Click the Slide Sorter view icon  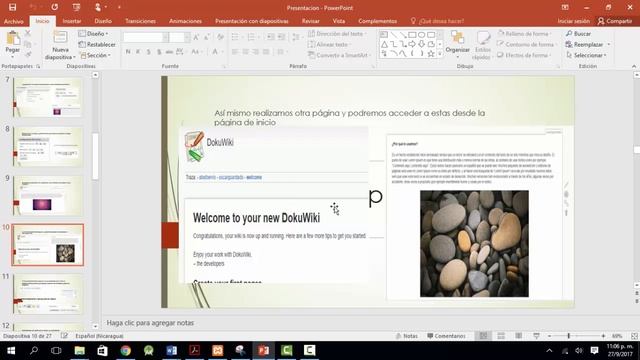[x=501, y=336]
